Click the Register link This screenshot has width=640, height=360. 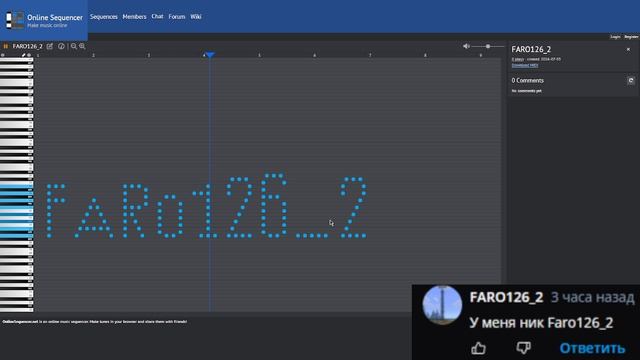[631, 37]
